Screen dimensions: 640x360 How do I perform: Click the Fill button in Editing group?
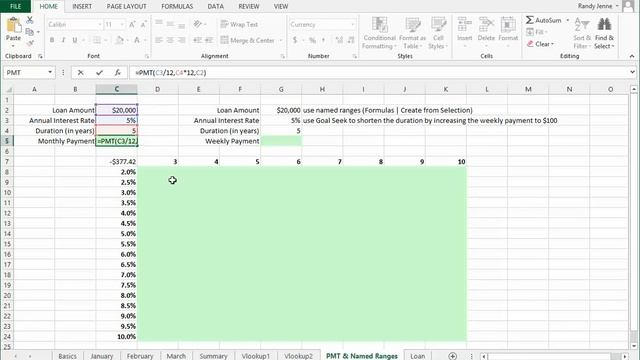click(536, 32)
